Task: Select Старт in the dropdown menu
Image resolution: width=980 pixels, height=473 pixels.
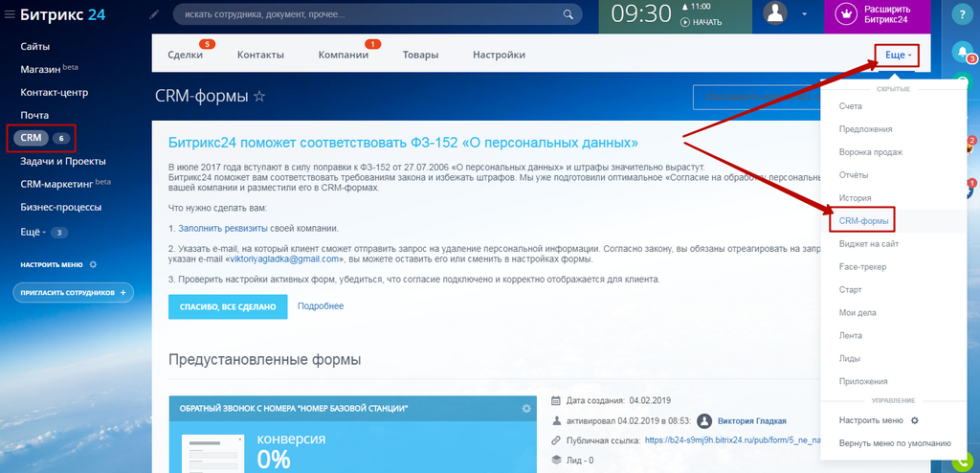Action: [850, 290]
